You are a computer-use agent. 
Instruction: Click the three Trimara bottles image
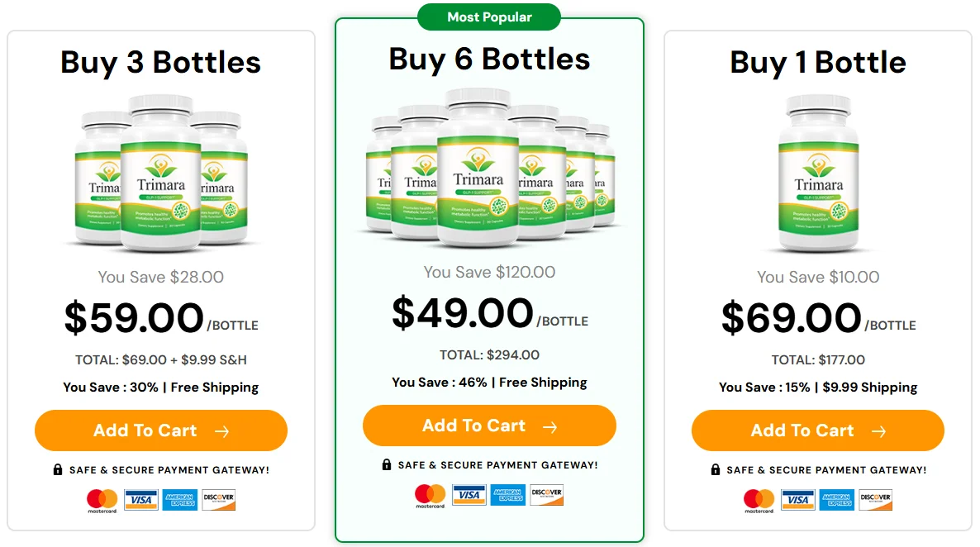point(161,171)
